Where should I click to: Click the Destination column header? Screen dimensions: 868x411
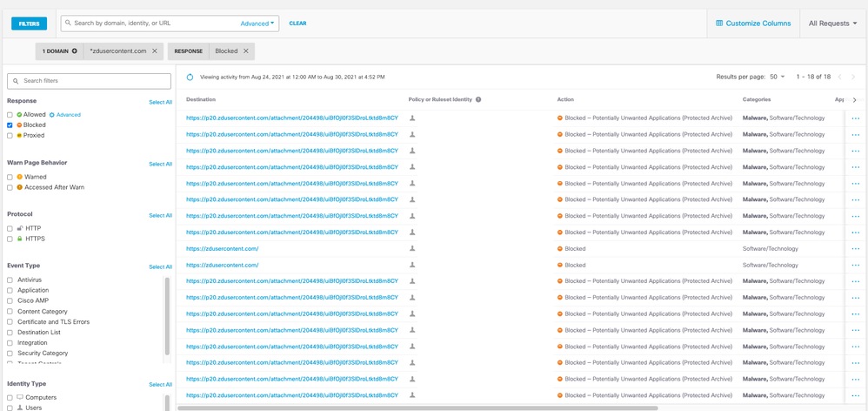[201, 99]
